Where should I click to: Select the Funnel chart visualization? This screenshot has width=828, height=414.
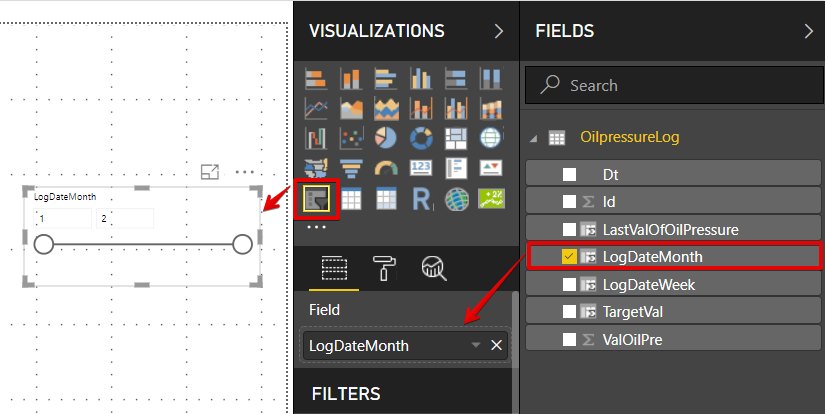coord(353,168)
